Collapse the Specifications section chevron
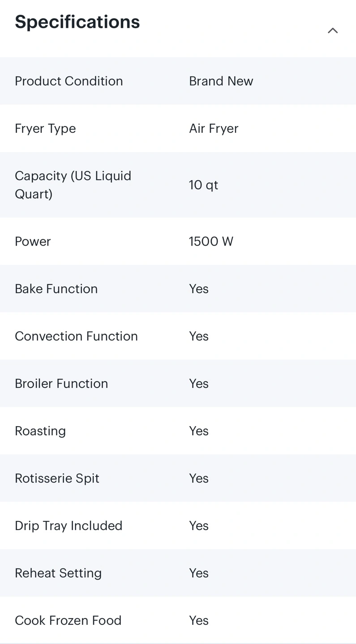This screenshot has width=356, height=644. click(332, 31)
